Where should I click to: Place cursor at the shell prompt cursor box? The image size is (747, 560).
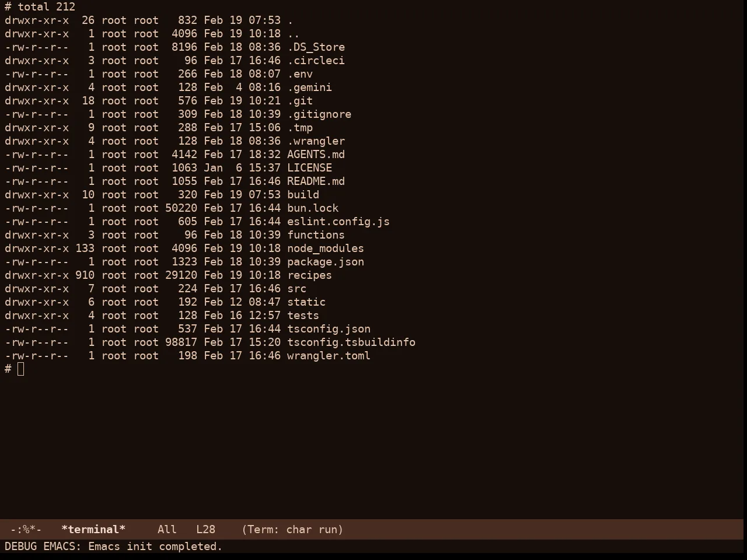[21, 369]
